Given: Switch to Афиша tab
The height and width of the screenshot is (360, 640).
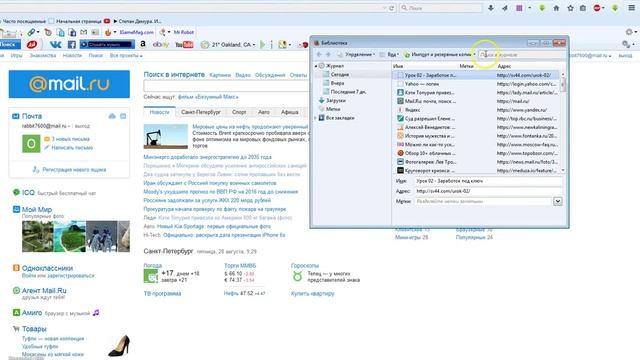Looking at the screenshot, I should click(290, 112).
